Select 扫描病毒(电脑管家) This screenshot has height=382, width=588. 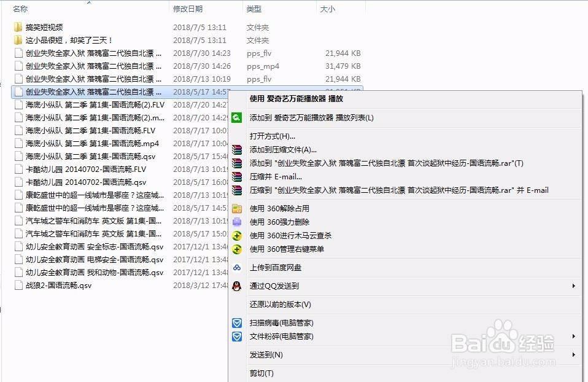281,322
